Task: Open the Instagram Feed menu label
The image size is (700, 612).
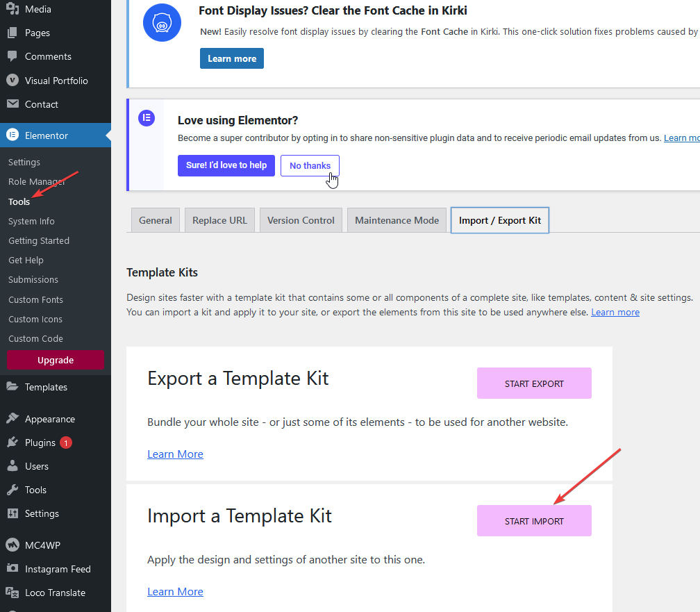Action: coord(58,569)
